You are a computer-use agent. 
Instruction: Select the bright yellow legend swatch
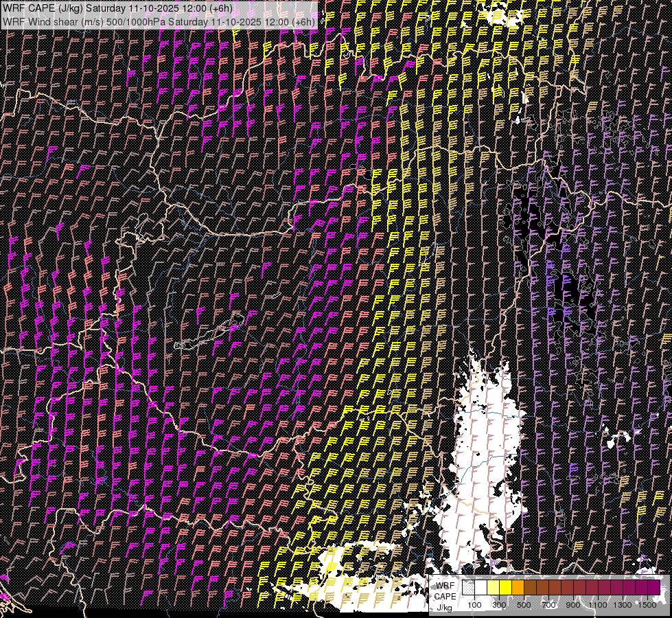tap(506, 587)
